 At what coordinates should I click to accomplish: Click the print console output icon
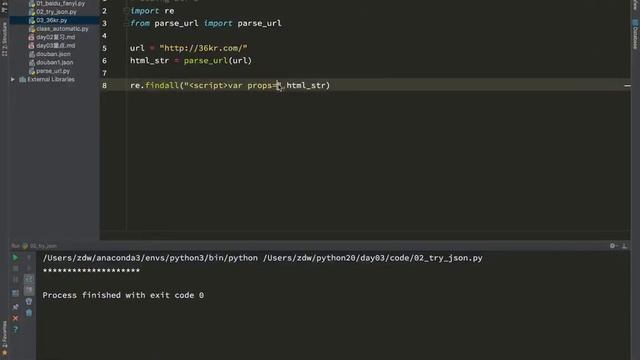(x=29, y=302)
